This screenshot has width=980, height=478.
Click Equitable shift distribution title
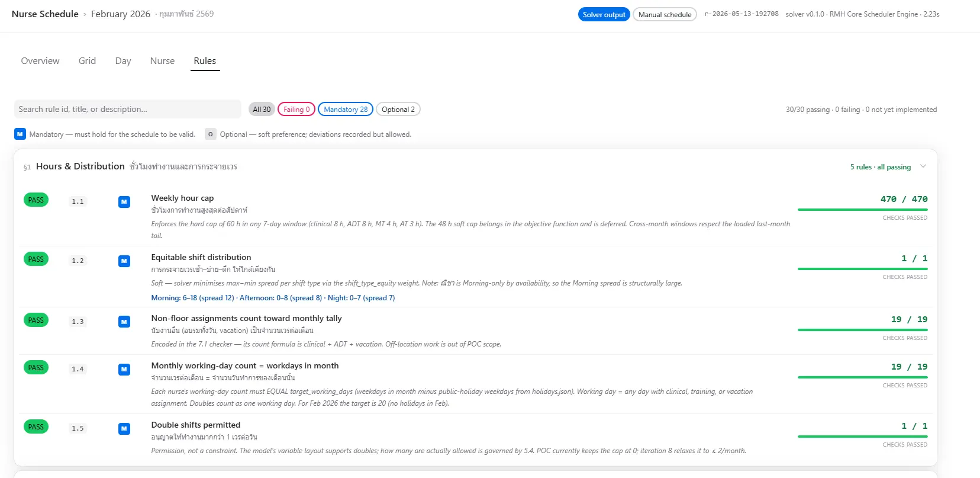tap(201, 257)
